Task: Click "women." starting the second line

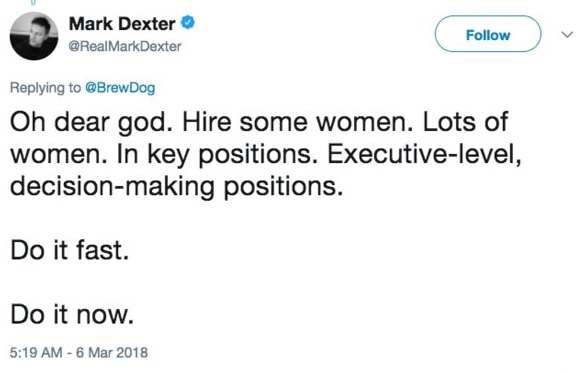Action: (59, 156)
